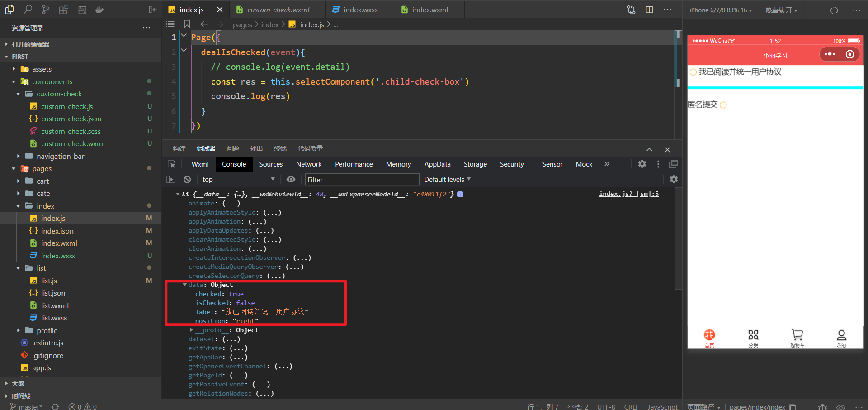Click the devtools vertical ellipsis menu
The image size is (868, 410).
point(658,164)
